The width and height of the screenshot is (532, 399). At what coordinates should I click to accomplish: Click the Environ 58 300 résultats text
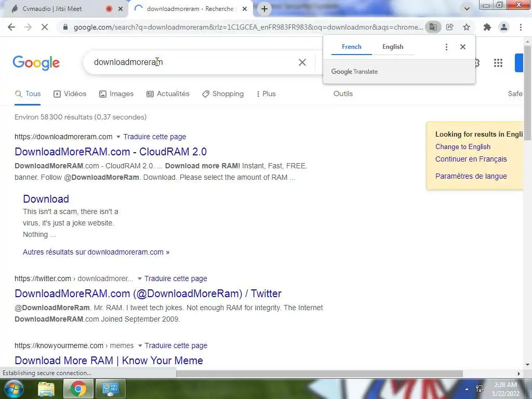click(81, 117)
